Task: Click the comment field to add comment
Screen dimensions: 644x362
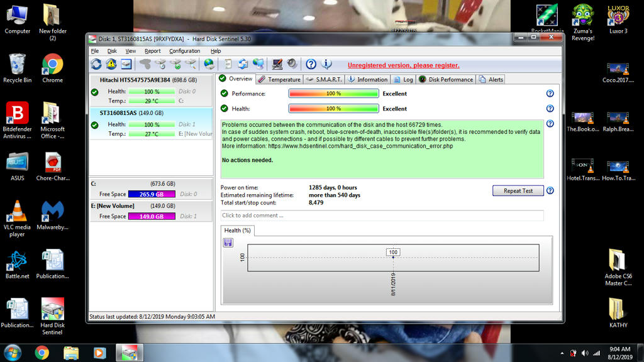Action: tap(382, 216)
